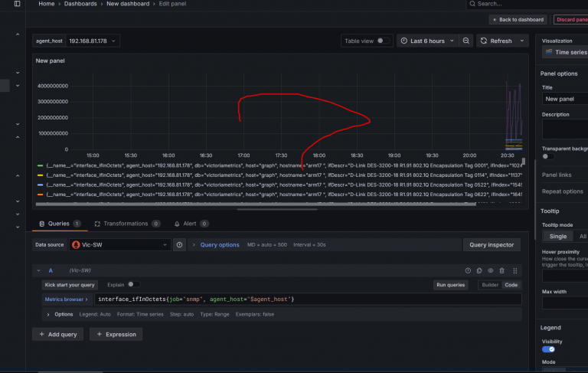Viewport: 588px width, 373px height.
Task: Set Tooltip mode to Single
Action: click(x=557, y=237)
